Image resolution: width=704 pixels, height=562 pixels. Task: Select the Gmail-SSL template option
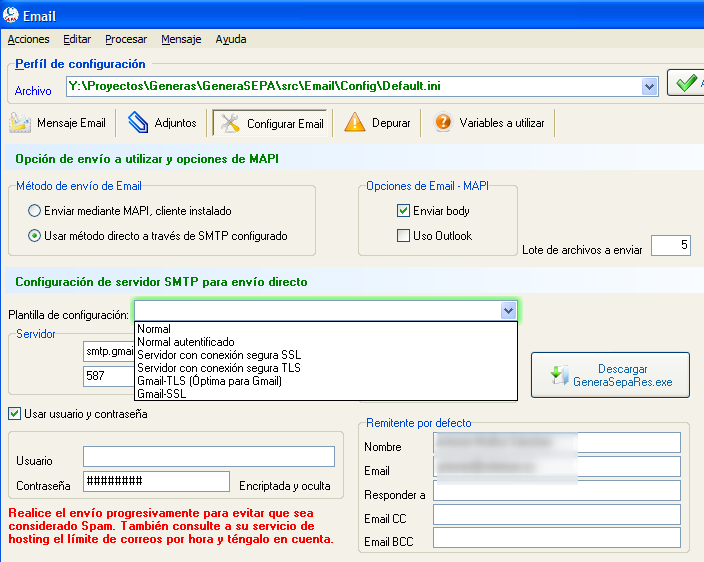pyautogui.click(x=326, y=394)
